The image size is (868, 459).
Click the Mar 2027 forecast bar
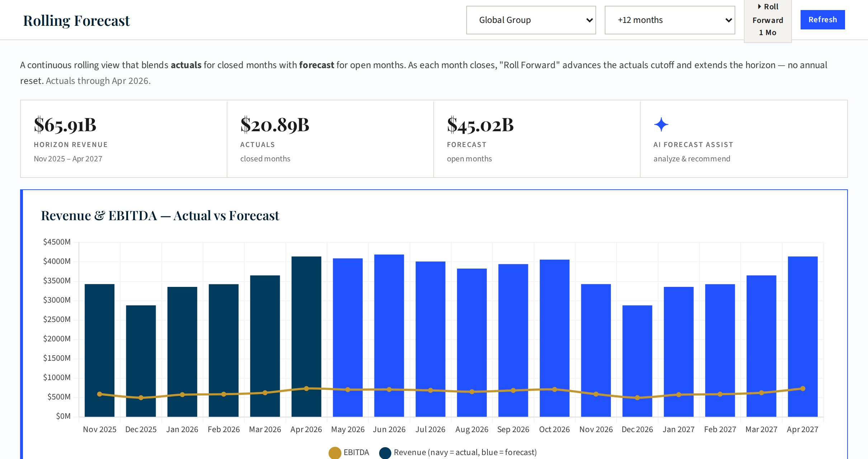pyautogui.click(x=761, y=346)
